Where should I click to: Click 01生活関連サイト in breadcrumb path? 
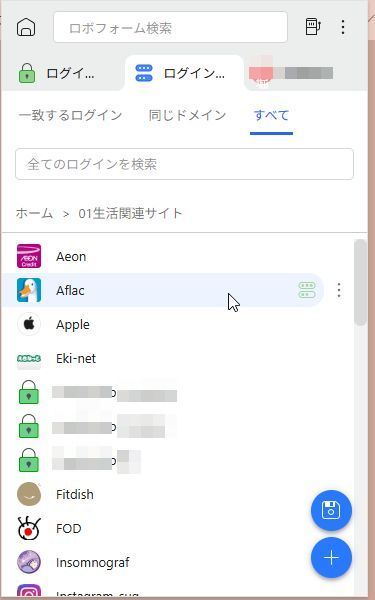[130, 213]
